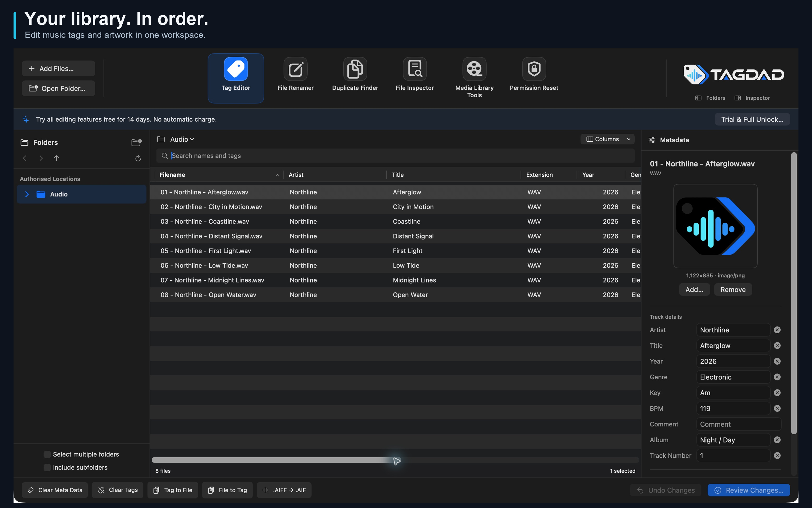The width and height of the screenshot is (812, 508).
Task: Click the Metadata panel vertical scrollbar
Action: 794,293
